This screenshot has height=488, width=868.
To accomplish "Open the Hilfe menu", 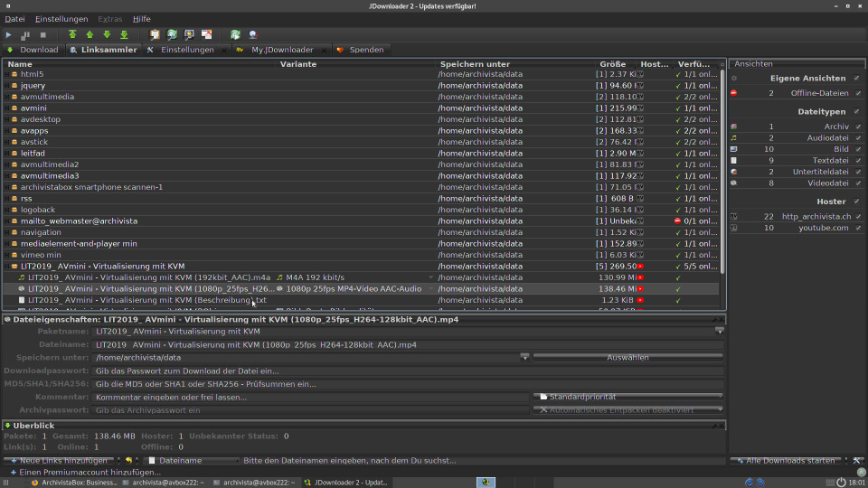I will 141,19.
